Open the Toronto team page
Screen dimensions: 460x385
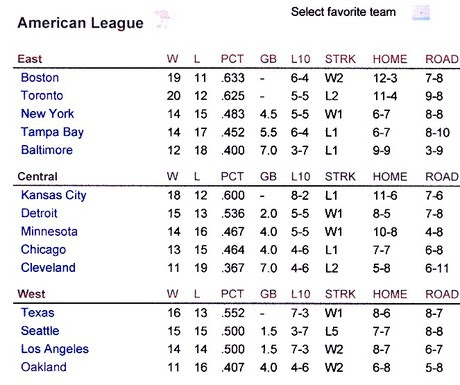coord(42,96)
